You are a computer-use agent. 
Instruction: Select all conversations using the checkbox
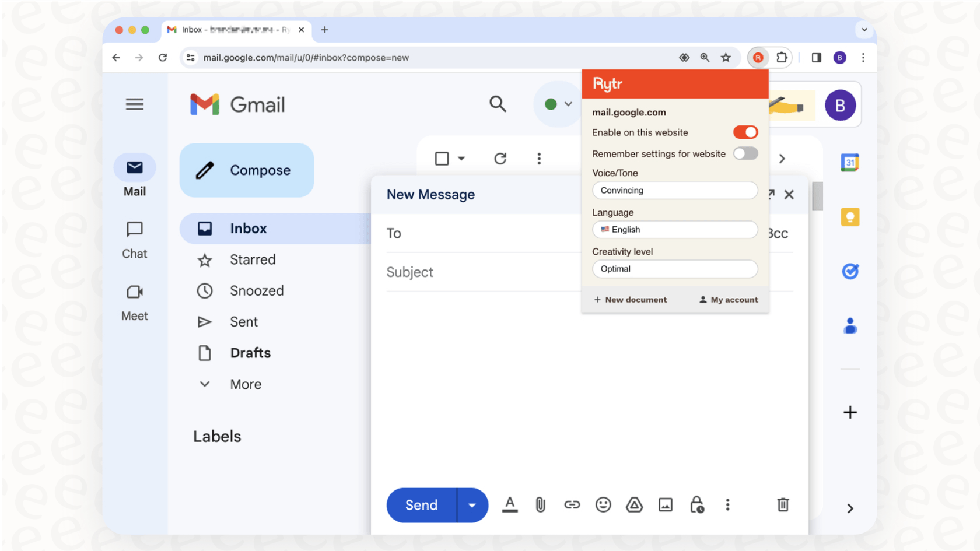[x=442, y=158]
